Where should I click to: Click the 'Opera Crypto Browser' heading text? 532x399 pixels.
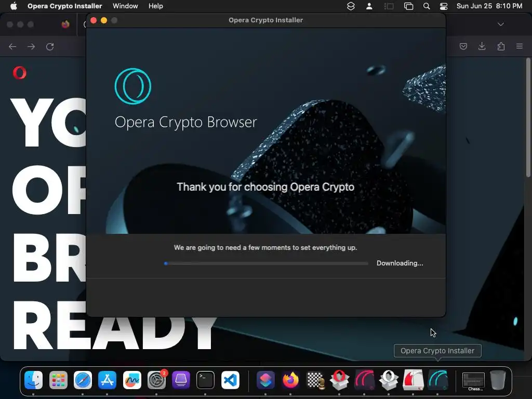pos(185,123)
